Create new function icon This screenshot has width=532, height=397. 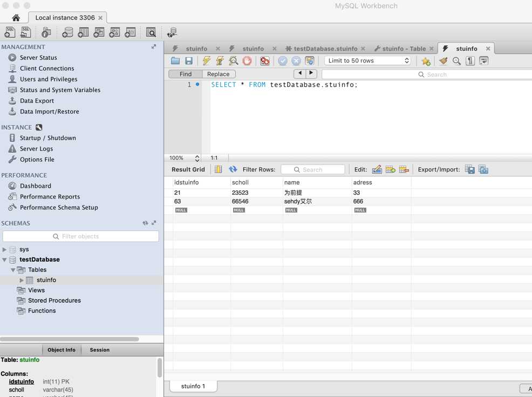[x=130, y=32]
